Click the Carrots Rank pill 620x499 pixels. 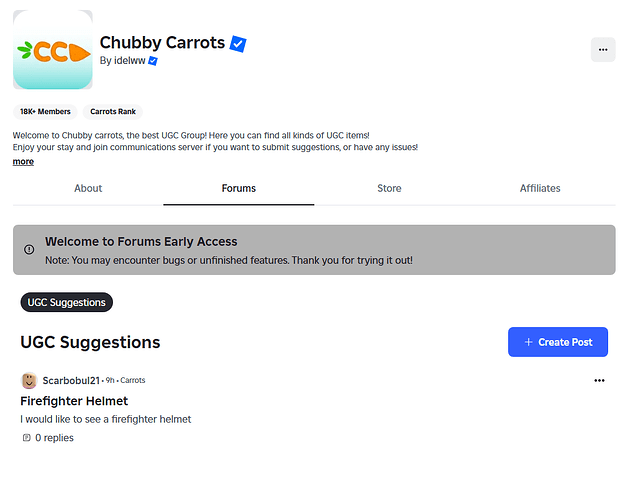click(x=113, y=112)
